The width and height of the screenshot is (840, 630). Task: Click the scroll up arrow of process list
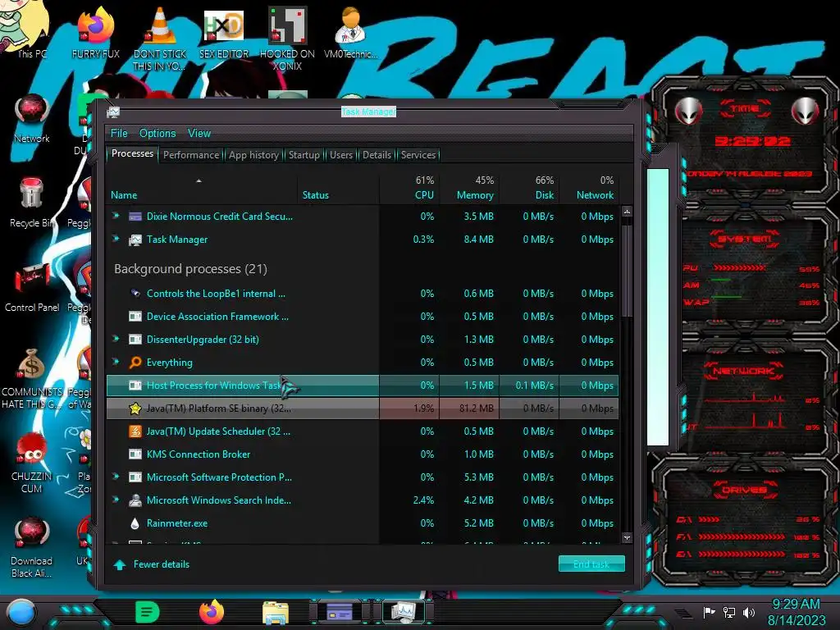627,212
